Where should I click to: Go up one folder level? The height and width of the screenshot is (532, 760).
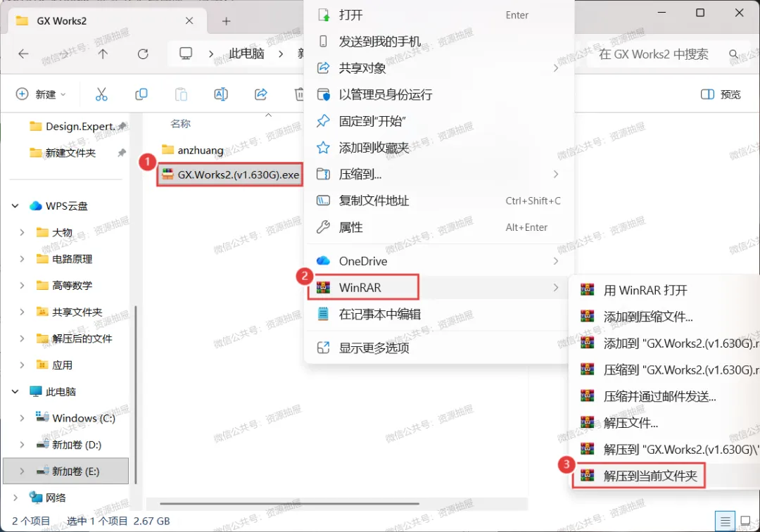coord(103,53)
